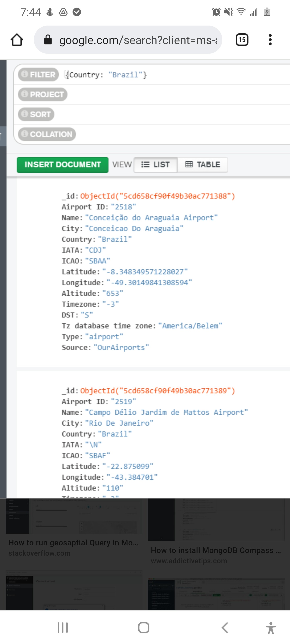Click the info icon on the COLLATION pill

point(25,134)
